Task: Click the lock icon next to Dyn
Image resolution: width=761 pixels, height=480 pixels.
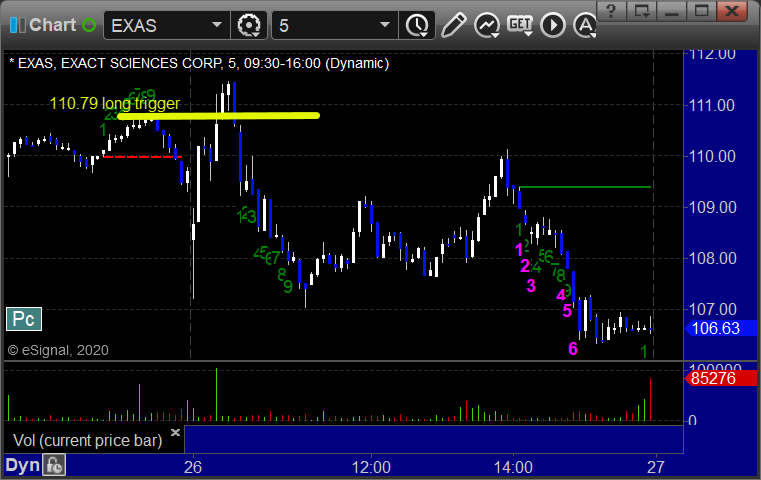Action: [54, 465]
